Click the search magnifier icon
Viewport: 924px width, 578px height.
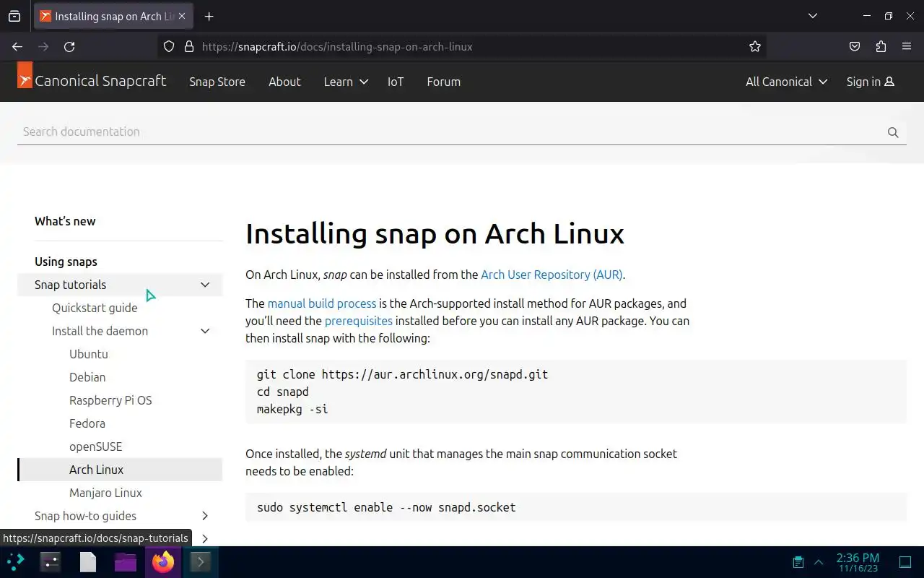click(x=893, y=132)
